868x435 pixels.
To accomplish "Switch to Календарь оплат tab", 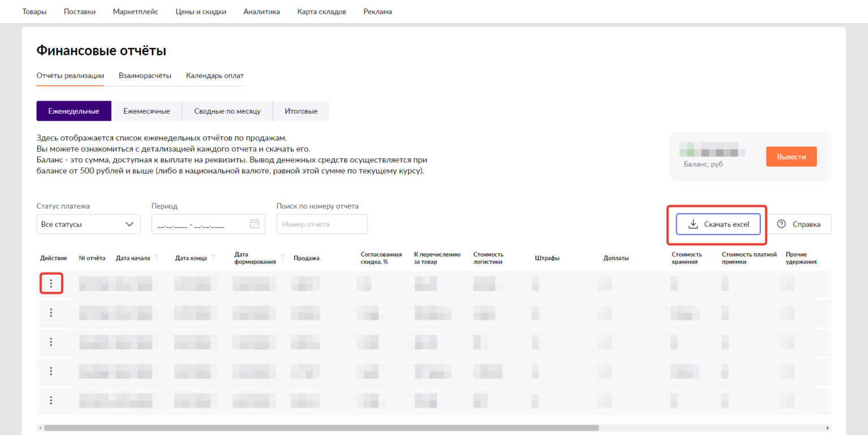I will [215, 76].
